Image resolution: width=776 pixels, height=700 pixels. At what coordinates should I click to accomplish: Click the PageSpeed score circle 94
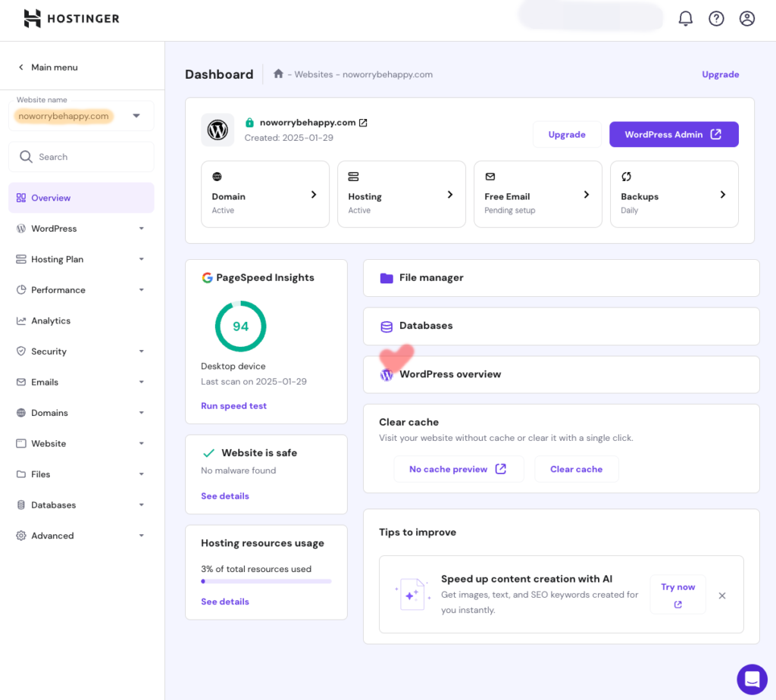240,327
